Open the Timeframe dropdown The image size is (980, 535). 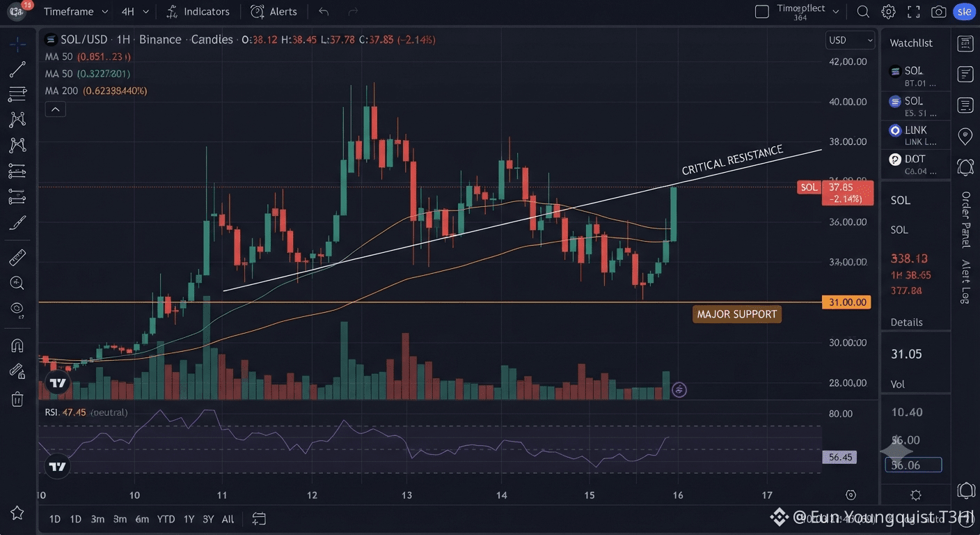pos(76,11)
